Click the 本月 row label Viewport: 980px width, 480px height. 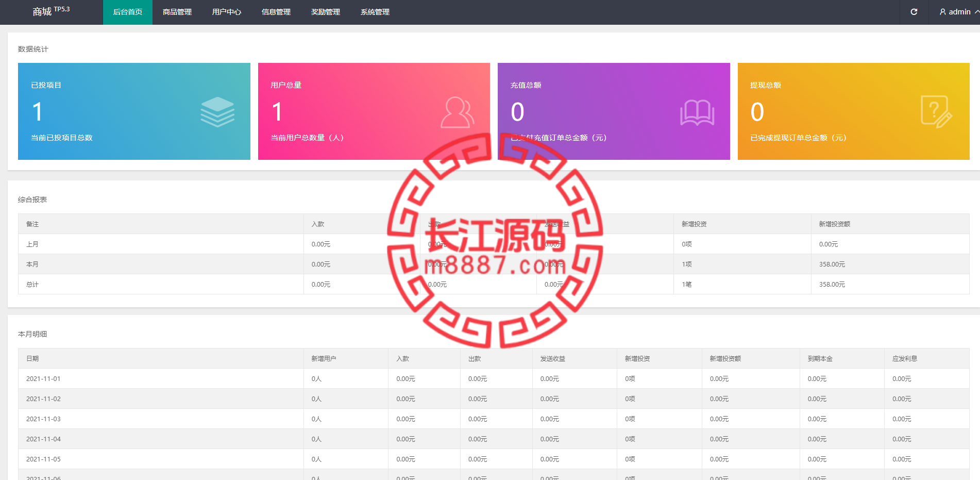click(x=32, y=264)
